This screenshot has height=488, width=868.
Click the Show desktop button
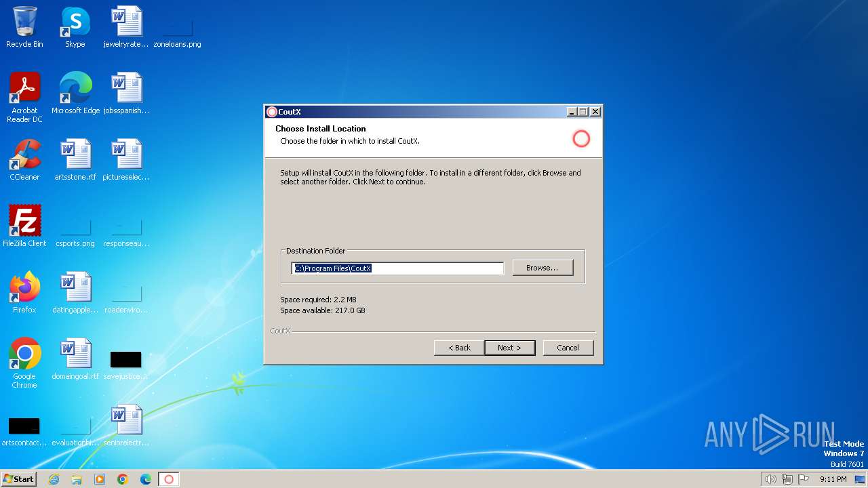coord(861,479)
